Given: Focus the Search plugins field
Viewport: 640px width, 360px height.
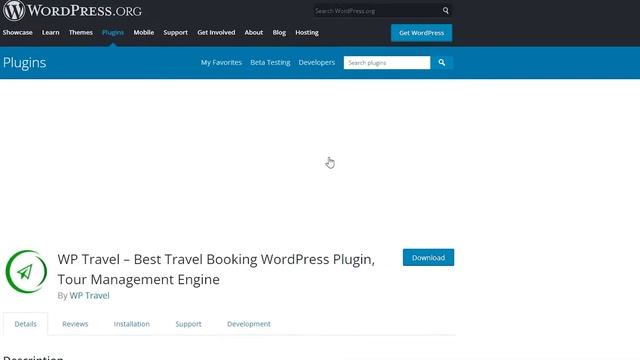Looking at the screenshot, I should [x=387, y=62].
